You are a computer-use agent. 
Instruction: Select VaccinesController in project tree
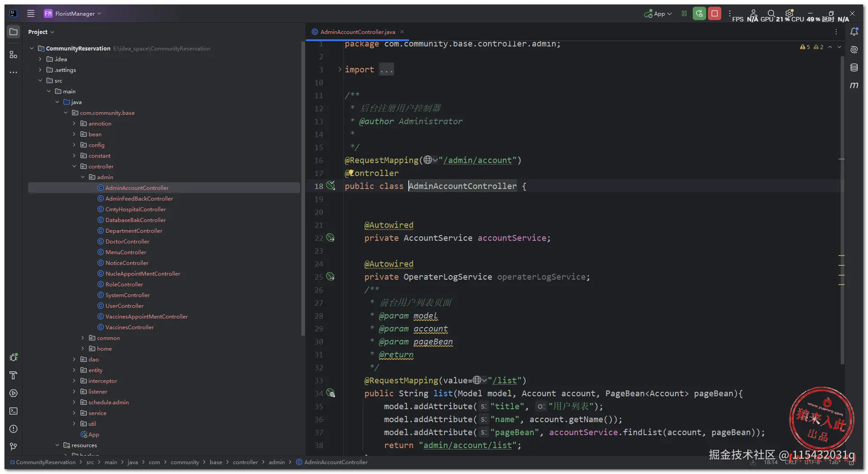pyautogui.click(x=130, y=327)
